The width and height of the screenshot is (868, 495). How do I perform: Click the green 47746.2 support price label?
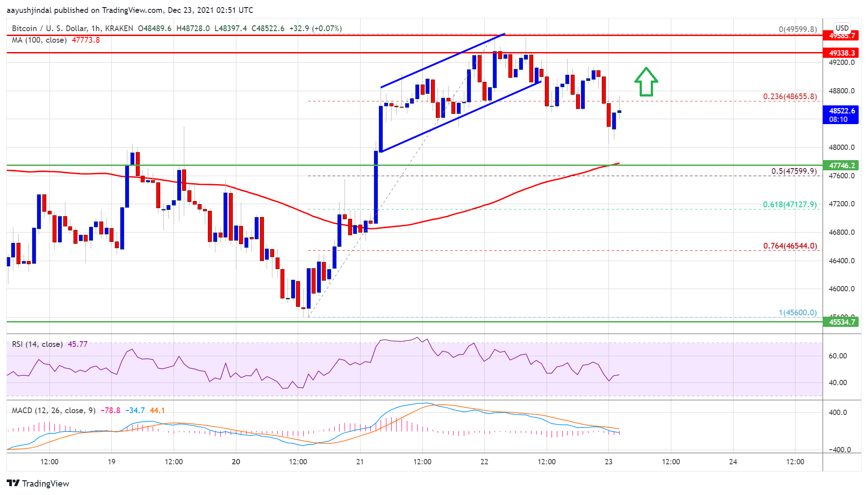[841, 165]
